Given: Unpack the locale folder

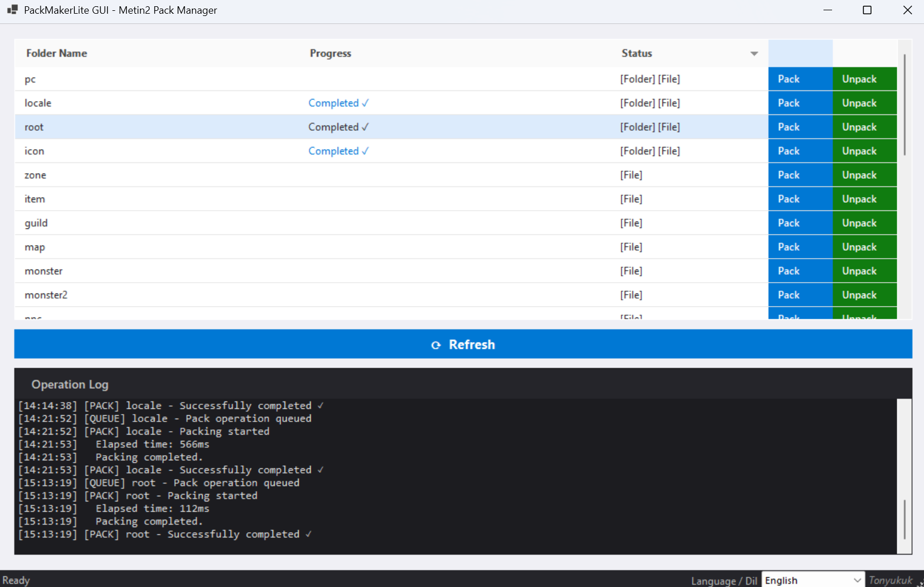Looking at the screenshot, I should 865,103.
